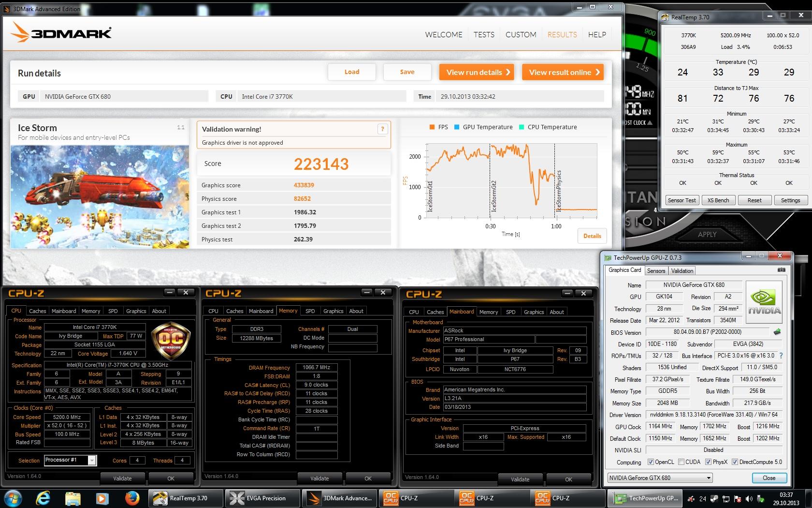Click the FPS orange legend swatch
Screen dimensions: 812x508
(x=432, y=127)
